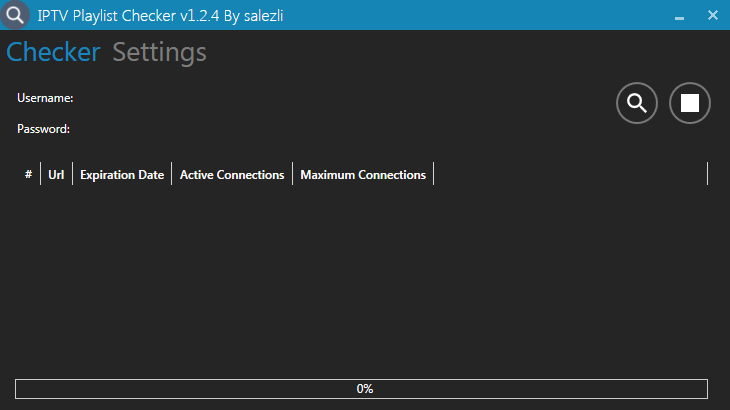Close the IPTV Playlist Checker window

point(713,15)
